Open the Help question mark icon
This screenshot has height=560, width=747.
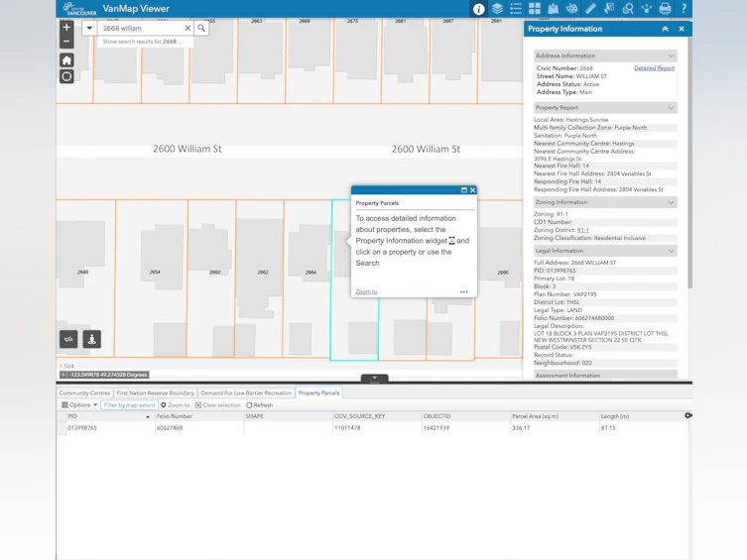(684, 9)
